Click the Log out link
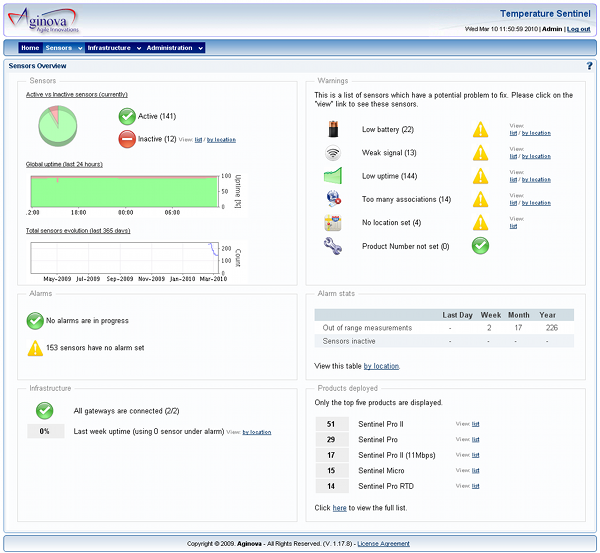The image size is (600, 553). point(578,30)
